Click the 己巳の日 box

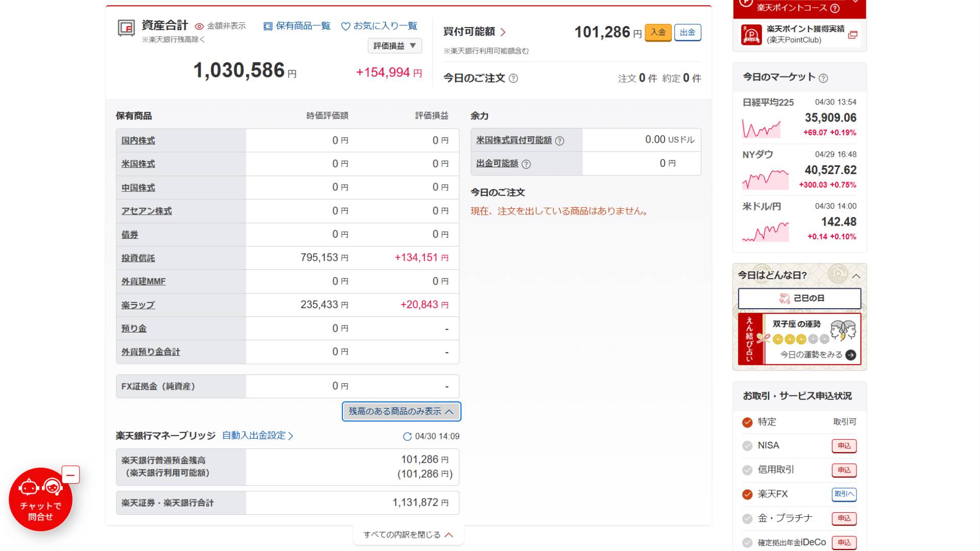click(799, 298)
